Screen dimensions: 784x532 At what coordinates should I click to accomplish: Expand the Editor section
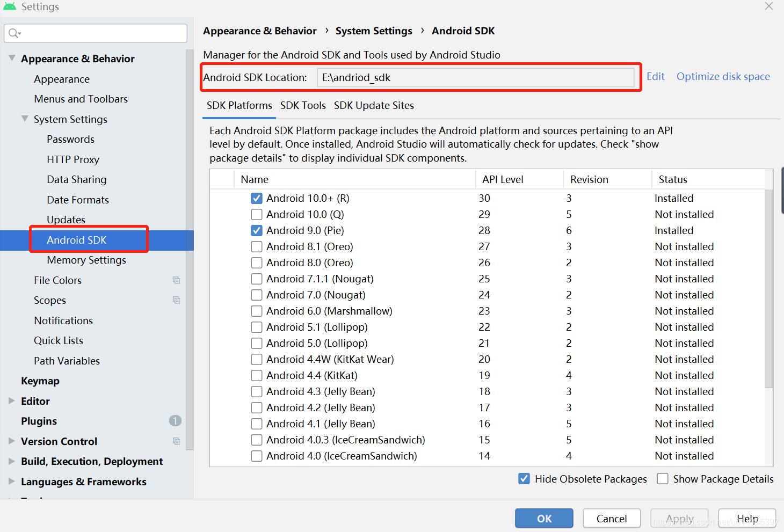point(12,400)
